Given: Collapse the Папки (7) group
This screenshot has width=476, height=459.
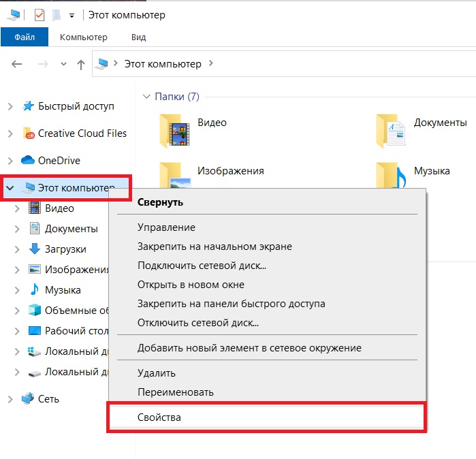Looking at the screenshot, I should click(x=146, y=97).
